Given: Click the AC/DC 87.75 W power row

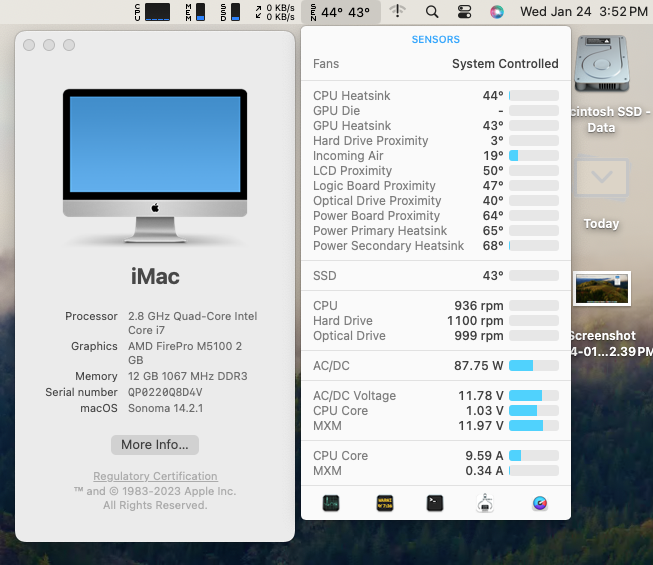Looking at the screenshot, I should 436,366.
